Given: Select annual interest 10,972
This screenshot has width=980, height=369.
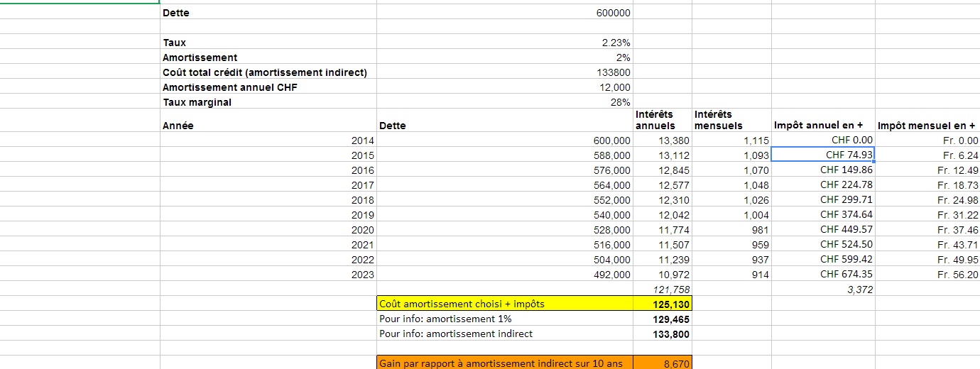Looking at the screenshot, I should (662, 275).
